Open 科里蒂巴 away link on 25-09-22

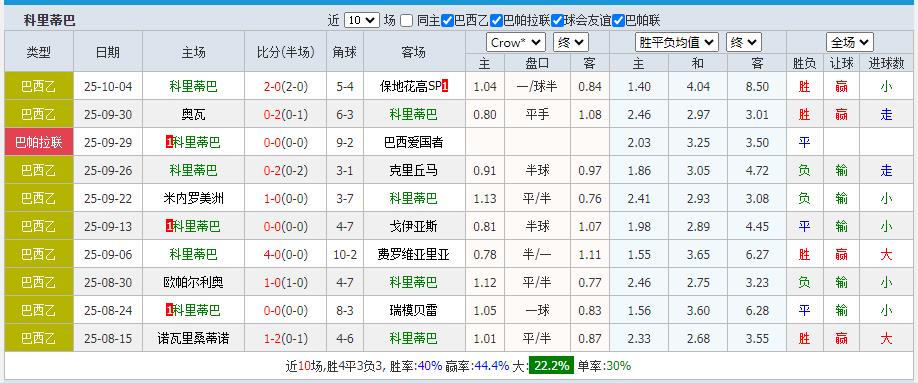[x=414, y=199]
